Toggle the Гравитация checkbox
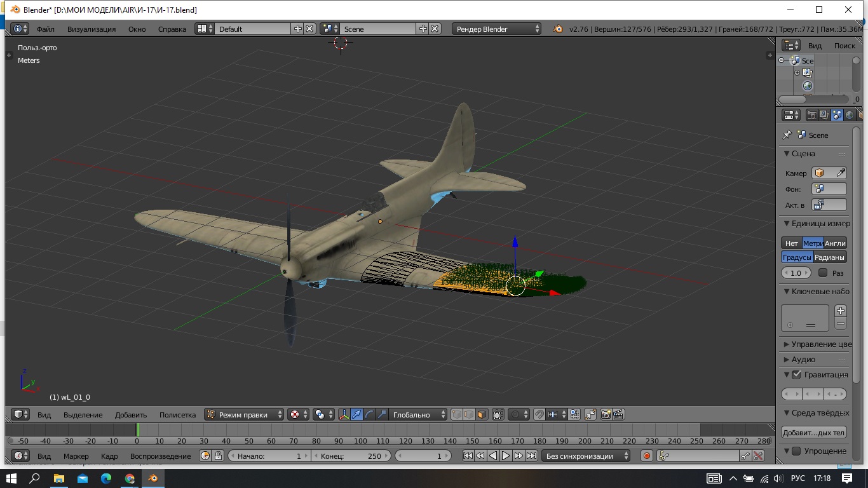 tap(796, 375)
